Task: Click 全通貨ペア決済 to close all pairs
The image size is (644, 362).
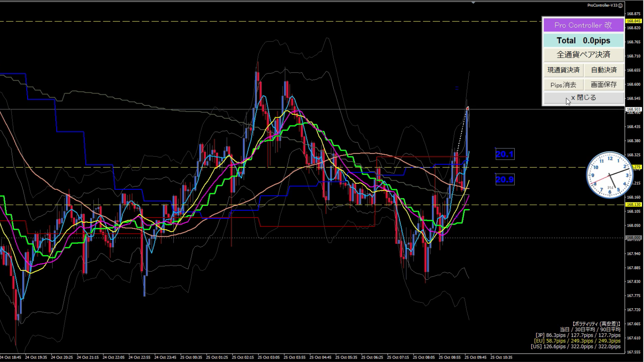Action: coord(583,54)
